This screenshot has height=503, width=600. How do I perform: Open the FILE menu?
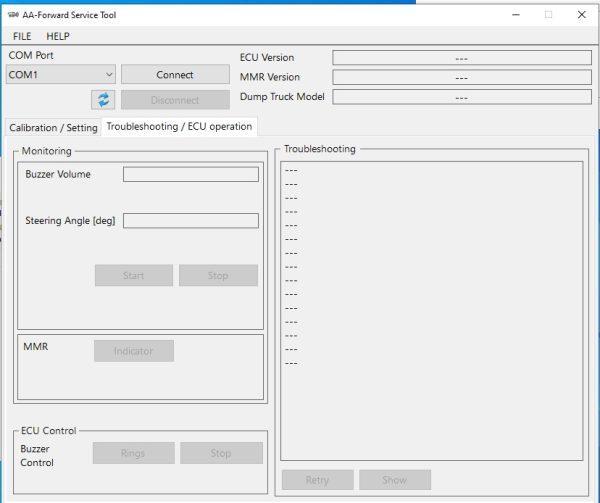tap(22, 36)
